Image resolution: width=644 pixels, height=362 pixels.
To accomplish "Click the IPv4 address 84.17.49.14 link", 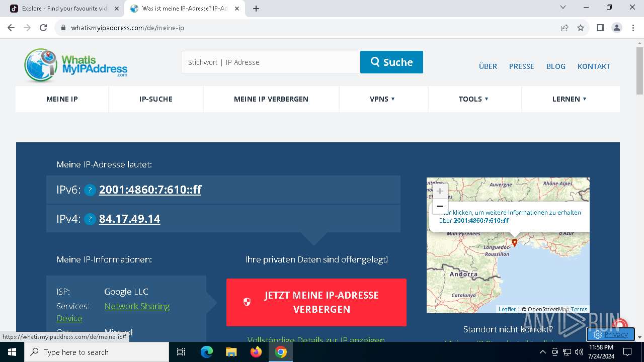I will (130, 219).
